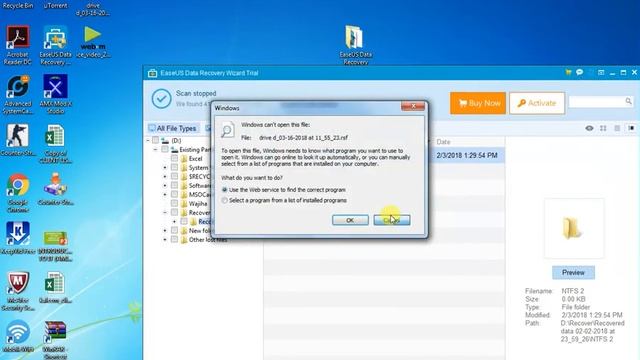Click the EaseUS shopping cart title bar icon
This screenshot has width=640, height=360.
pyautogui.click(x=568, y=72)
